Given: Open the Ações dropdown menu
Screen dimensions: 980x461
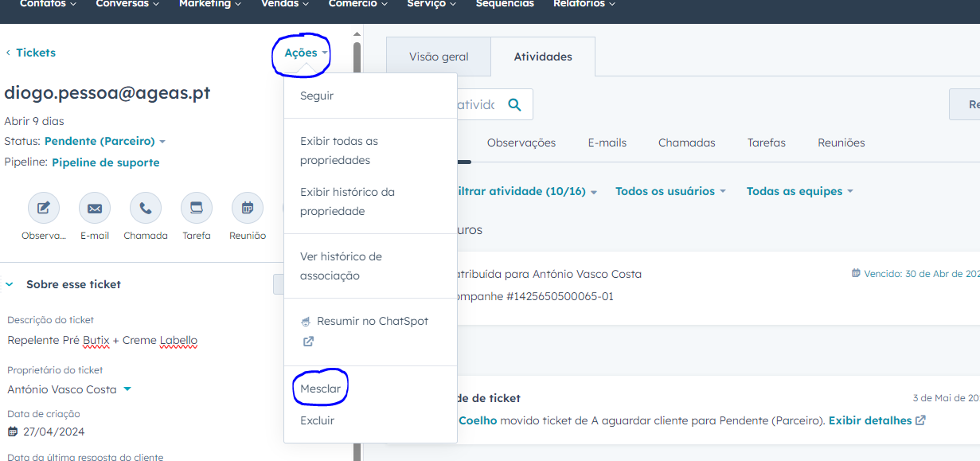Looking at the screenshot, I should click(x=306, y=53).
